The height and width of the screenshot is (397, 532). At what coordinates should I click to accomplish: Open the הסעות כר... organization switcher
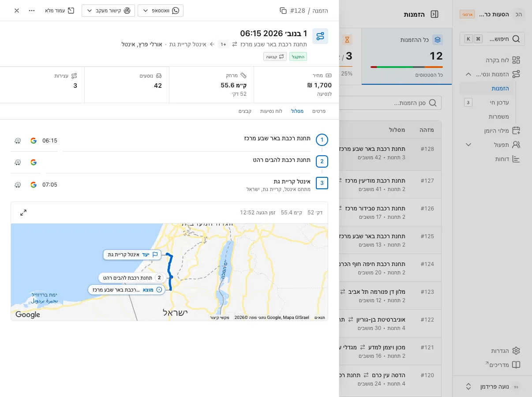pyautogui.click(x=492, y=14)
